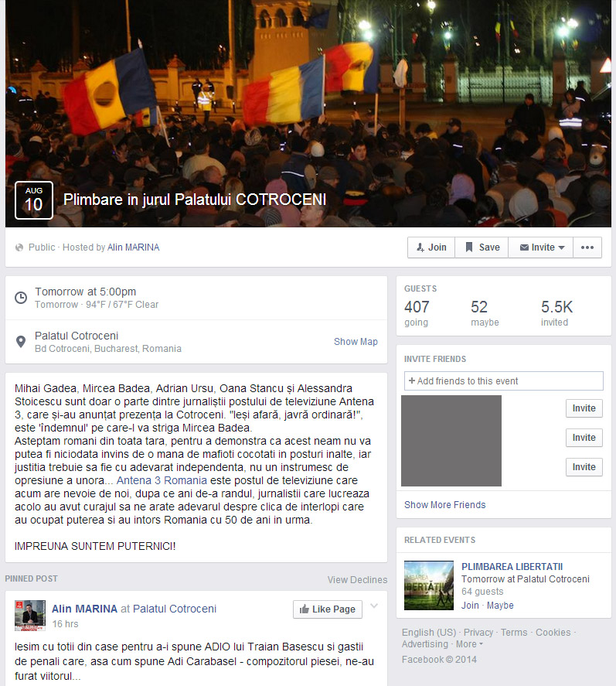Save the event with bookmark button
This screenshot has width=616, height=686.
pyautogui.click(x=482, y=247)
